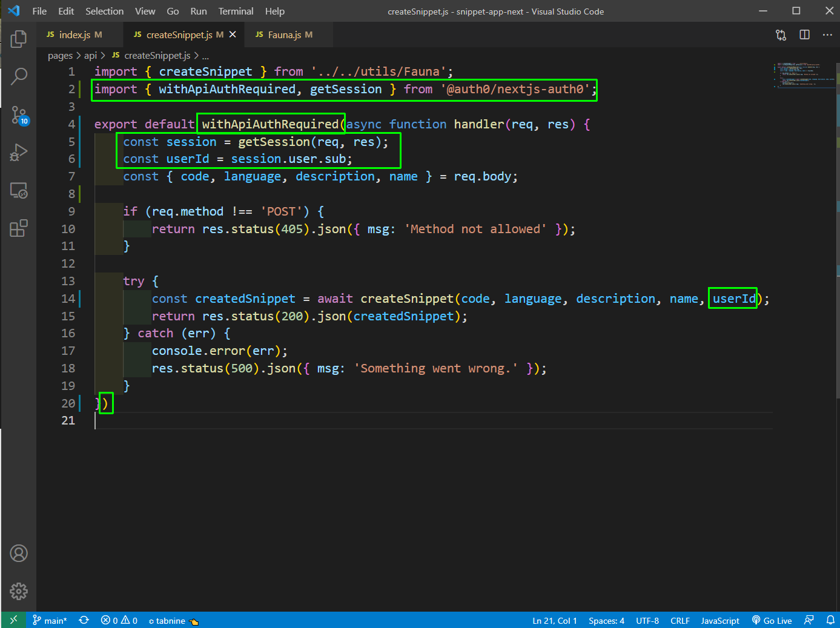840x628 pixels.
Task: Open Source Control view with 10 badge
Action: point(19,115)
